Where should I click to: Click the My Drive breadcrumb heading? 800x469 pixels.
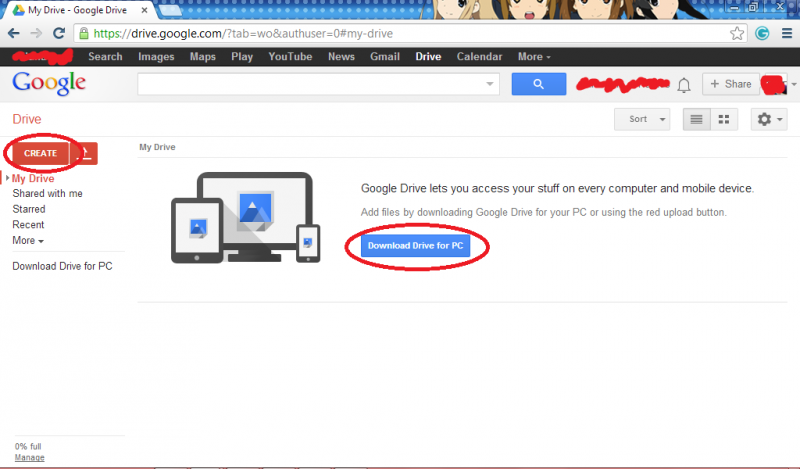point(157,147)
